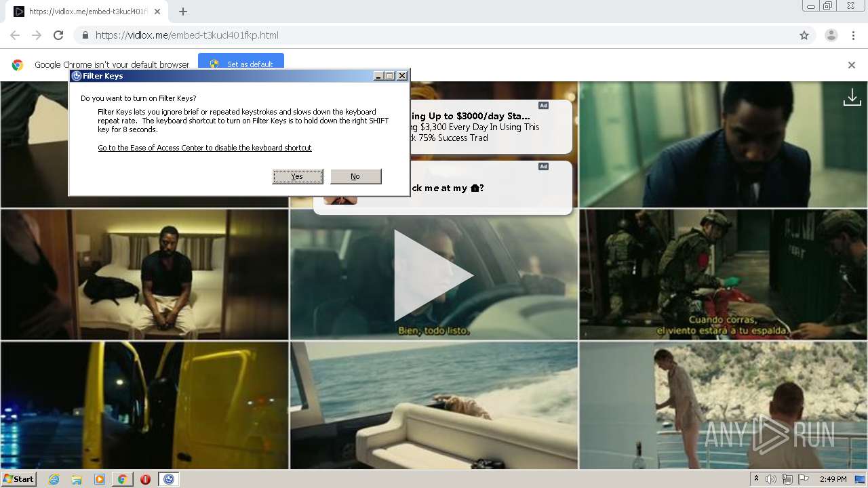This screenshot has width=868, height=488.
Task: Restore the Chrome window size
Action: (x=828, y=6)
